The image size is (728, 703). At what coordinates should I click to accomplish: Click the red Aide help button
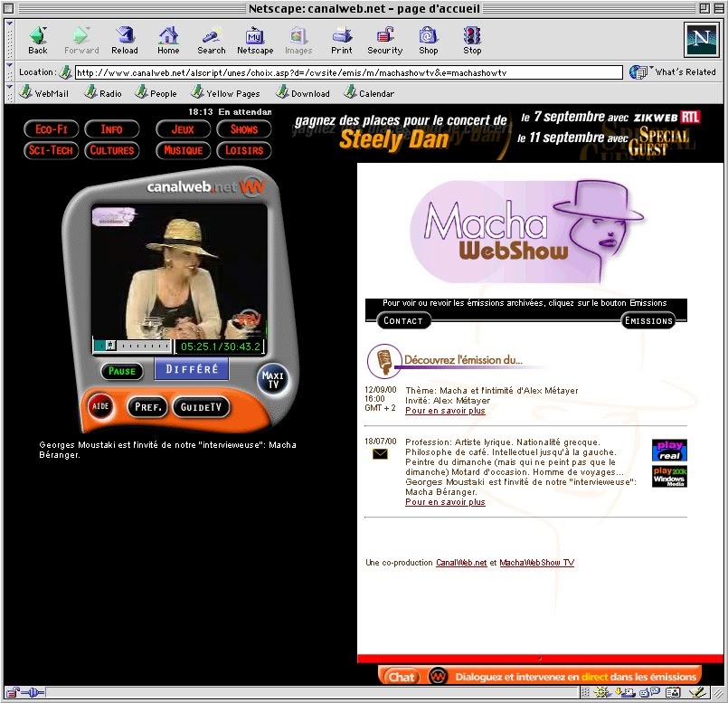click(x=100, y=406)
